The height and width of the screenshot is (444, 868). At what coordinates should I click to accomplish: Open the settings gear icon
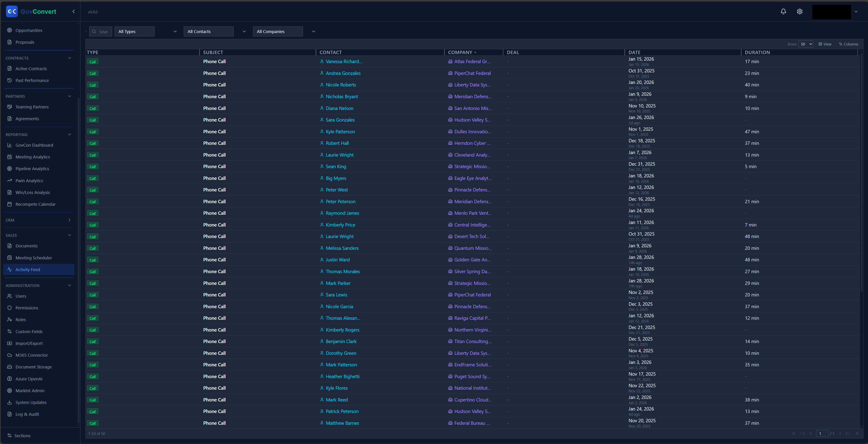(x=800, y=12)
